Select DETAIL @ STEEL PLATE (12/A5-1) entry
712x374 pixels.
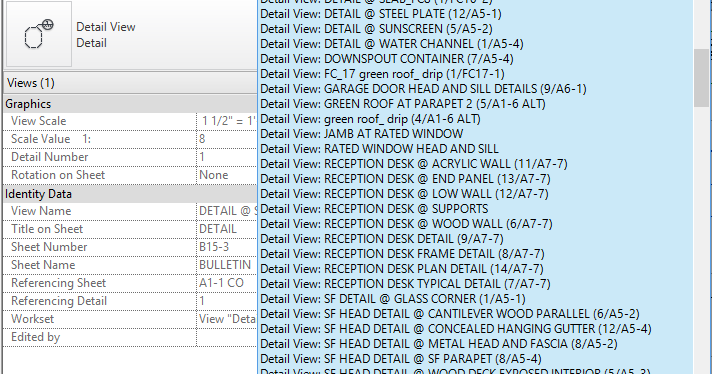(381, 14)
